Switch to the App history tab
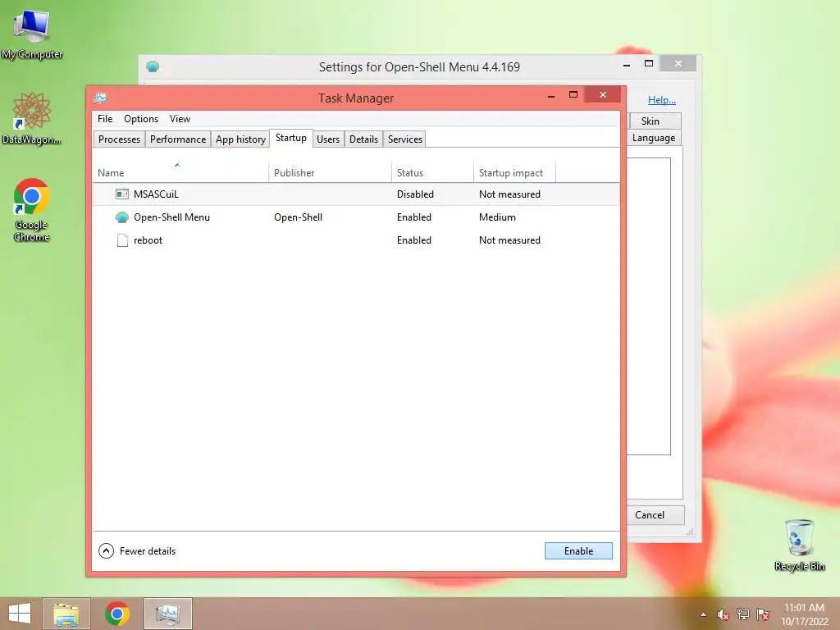 pos(240,139)
